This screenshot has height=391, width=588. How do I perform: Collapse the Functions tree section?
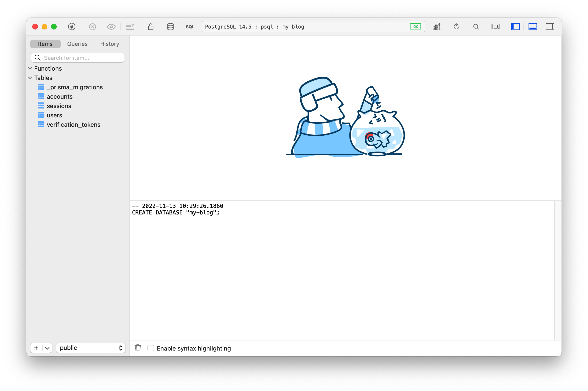[30, 68]
